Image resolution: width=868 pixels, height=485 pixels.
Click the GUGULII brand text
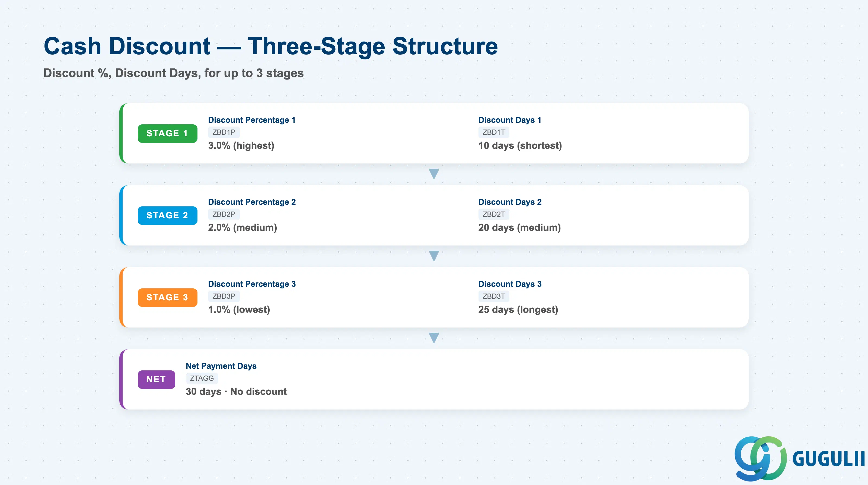click(x=829, y=459)
